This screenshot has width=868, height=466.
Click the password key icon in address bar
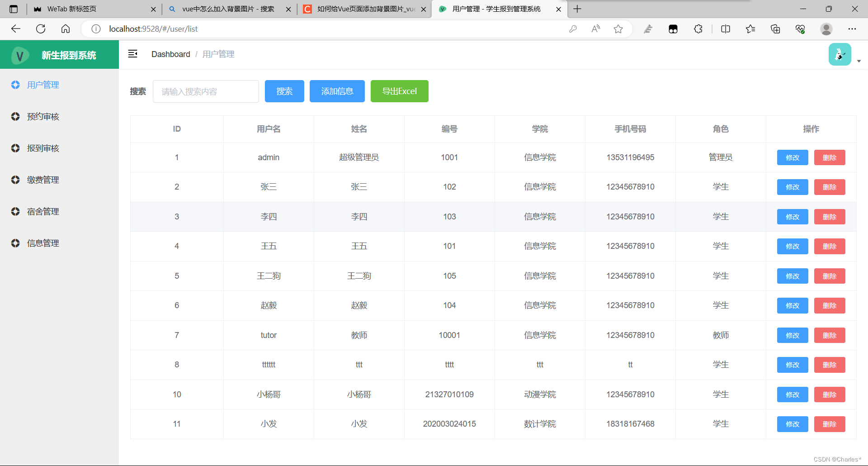(x=573, y=29)
